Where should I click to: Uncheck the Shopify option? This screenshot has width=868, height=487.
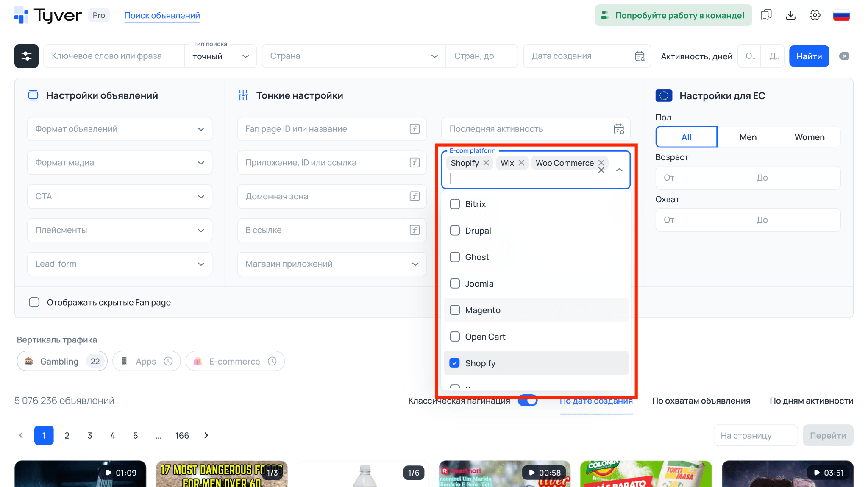(455, 363)
